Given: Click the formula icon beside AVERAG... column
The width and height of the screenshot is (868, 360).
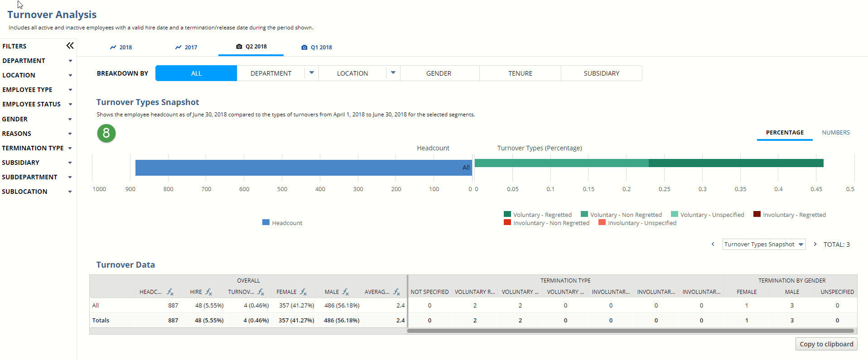Looking at the screenshot, I should (397, 292).
